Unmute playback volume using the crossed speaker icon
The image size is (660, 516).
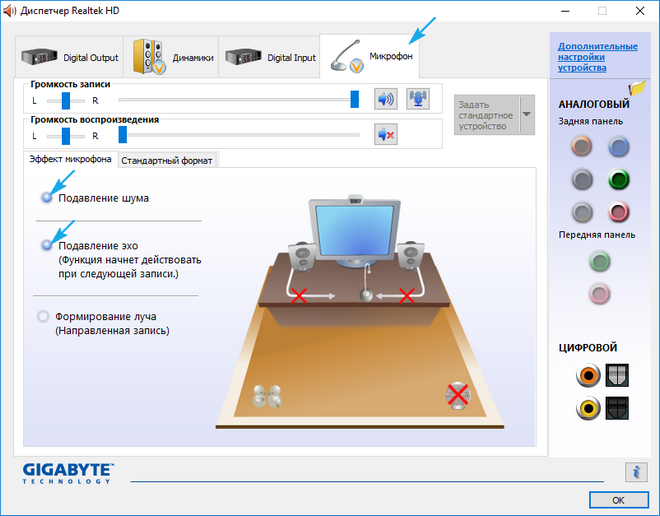(x=386, y=135)
